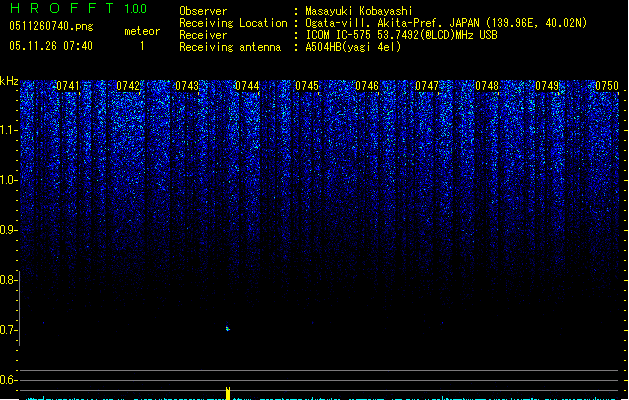629x400 pixels.
Task: Click the 0743 time marker
Action: 187,86
